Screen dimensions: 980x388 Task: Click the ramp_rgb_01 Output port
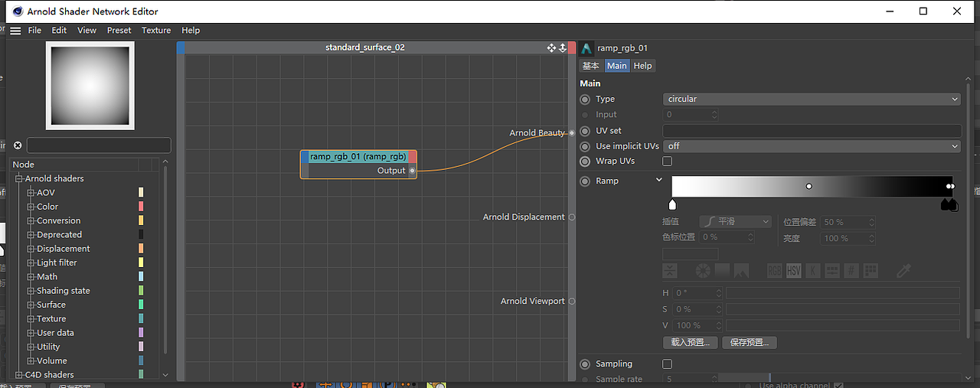(x=412, y=171)
